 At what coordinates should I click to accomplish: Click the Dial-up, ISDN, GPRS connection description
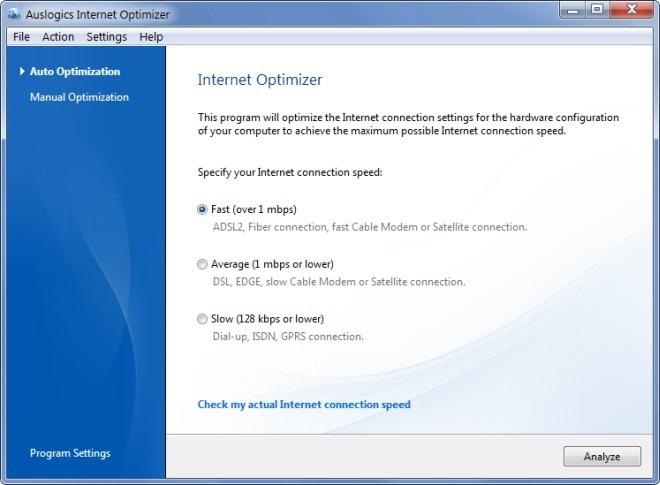288,337
